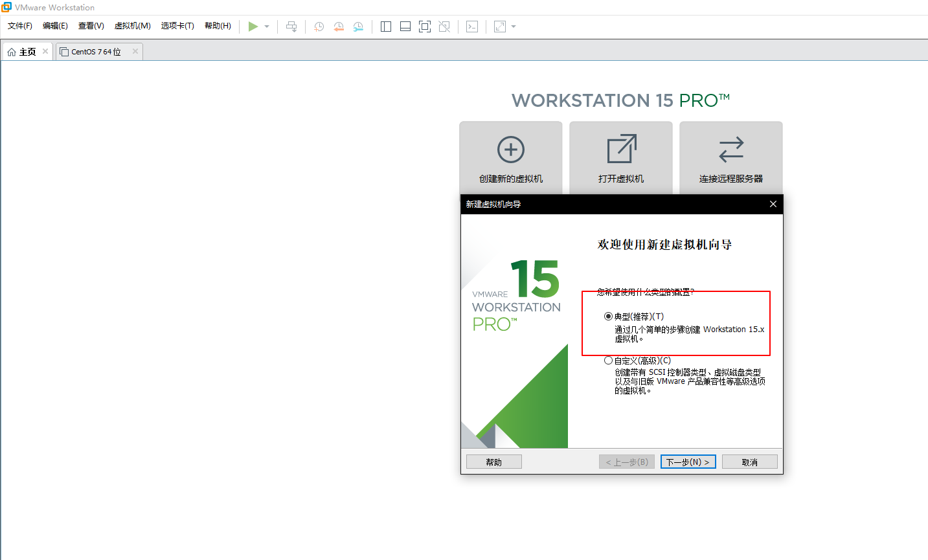Click the 连接远程服务器 tile
The image size is (928, 560).
(731, 157)
